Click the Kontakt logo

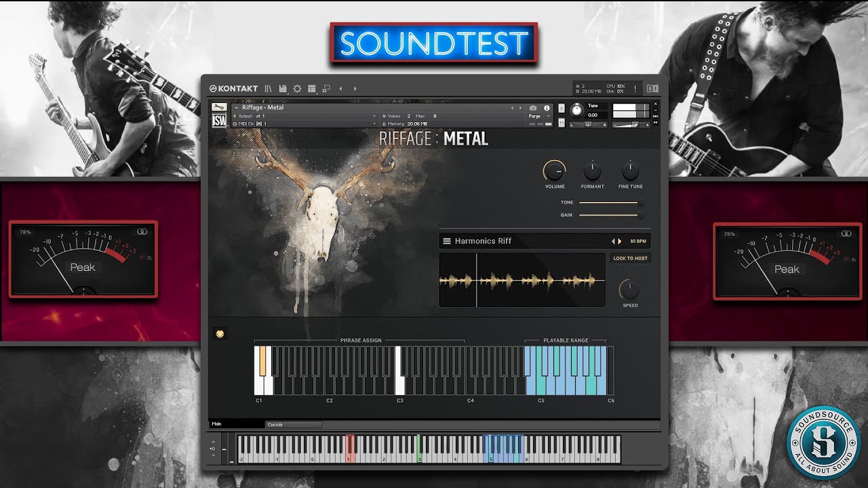pyautogui.click(x=233, y=89)
